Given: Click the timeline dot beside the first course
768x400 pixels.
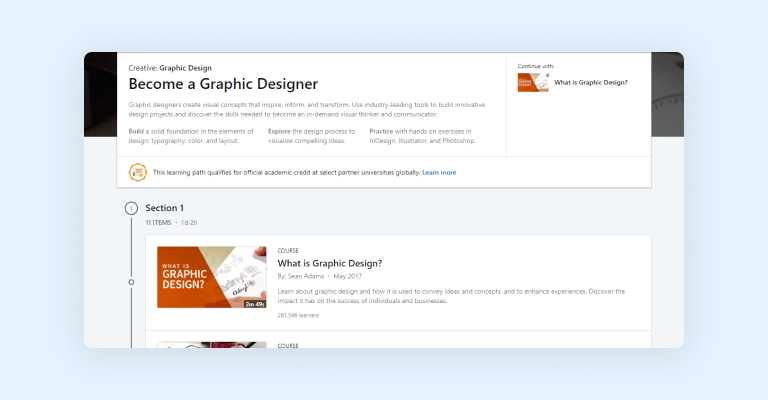Looking at the screenshot, I should 131,282.
